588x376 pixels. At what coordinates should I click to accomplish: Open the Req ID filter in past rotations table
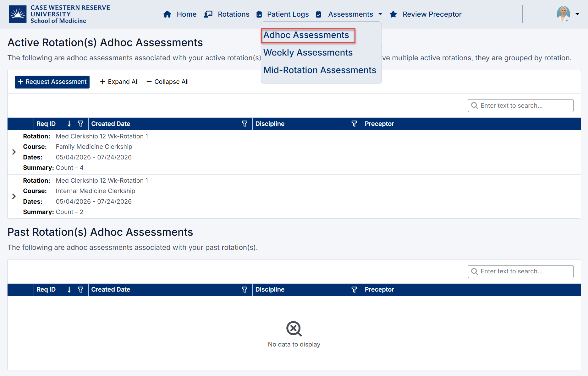(x=81, y=289)
